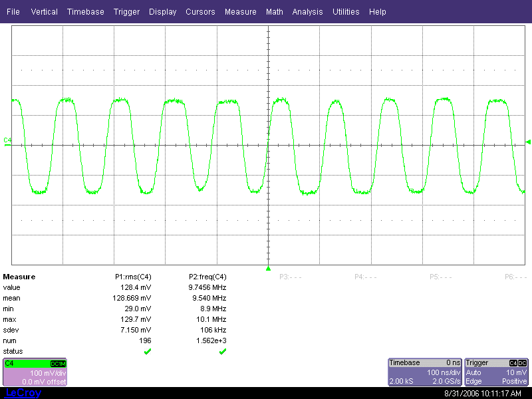Open the Timebase descriptor box
Image resolution: width=532 pixels, height=399 pixels.
pyautogui.click(x=425, y=372)
